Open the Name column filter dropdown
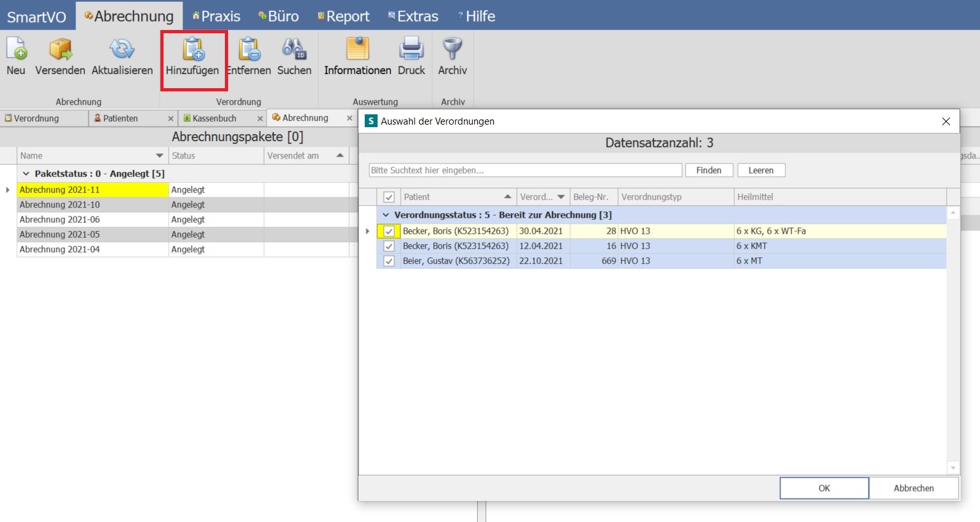This screenshot has width=980, height=522. click(160, 156)
